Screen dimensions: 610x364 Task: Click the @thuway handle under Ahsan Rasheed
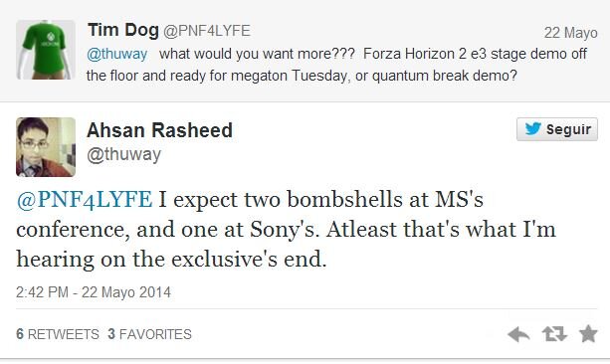coord(123,155)
